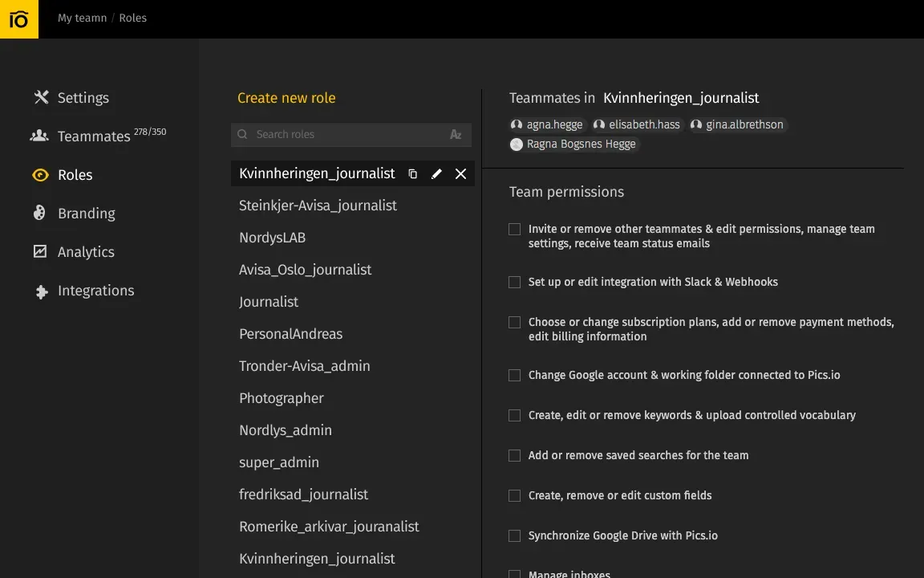Navigate to My team via the breadcrumb
The height and width of the screenshot is (578, 924).
(82, 18)
